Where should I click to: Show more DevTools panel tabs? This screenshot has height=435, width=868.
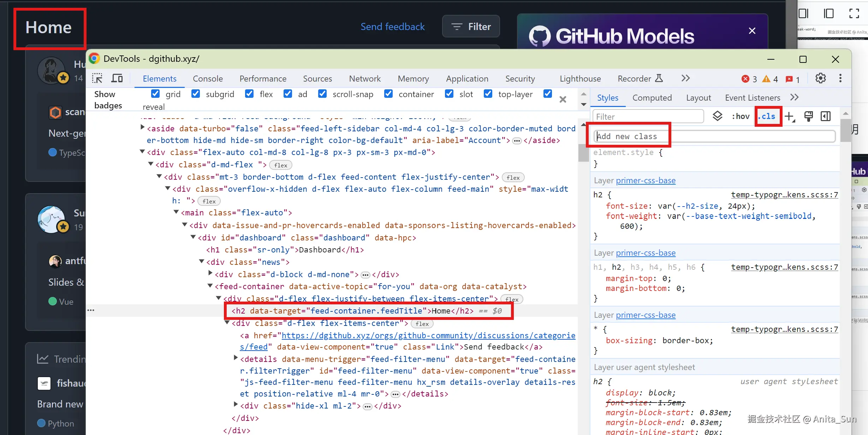click(x=685, y=78)
